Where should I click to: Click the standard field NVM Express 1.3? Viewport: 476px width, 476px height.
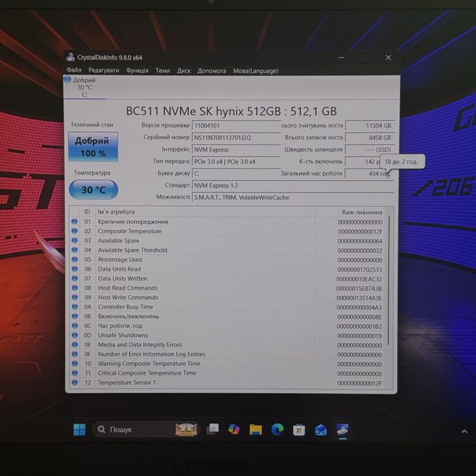293,186
